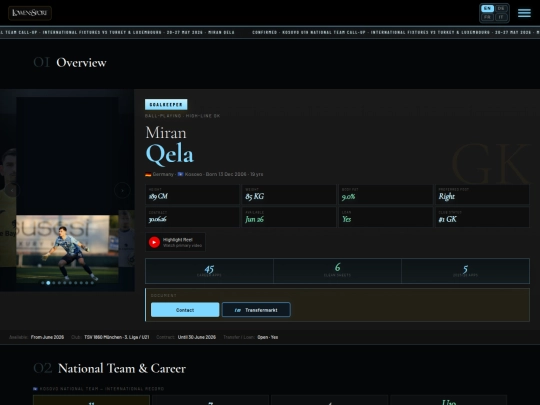This screenshot has width=540, height=405.
Task: Click the Right preferred foot stat
Action: point(482,195)
